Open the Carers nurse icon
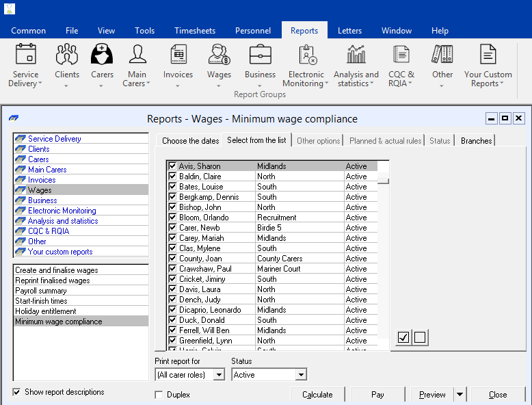The image size is (532, 405). pyautogui.click(x=102, y=55)
